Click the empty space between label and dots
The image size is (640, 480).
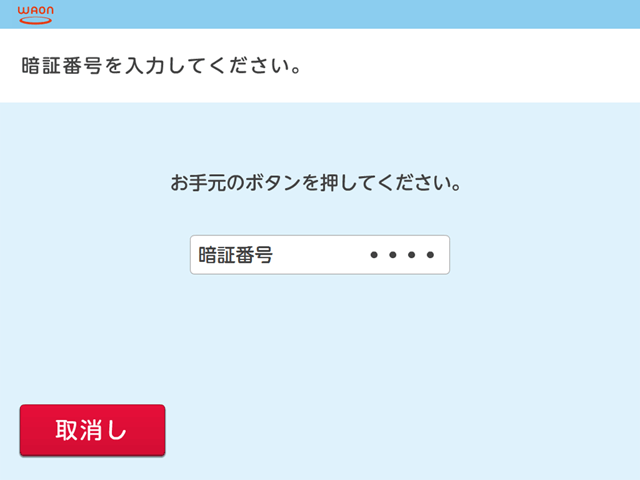tap(321, 255)
